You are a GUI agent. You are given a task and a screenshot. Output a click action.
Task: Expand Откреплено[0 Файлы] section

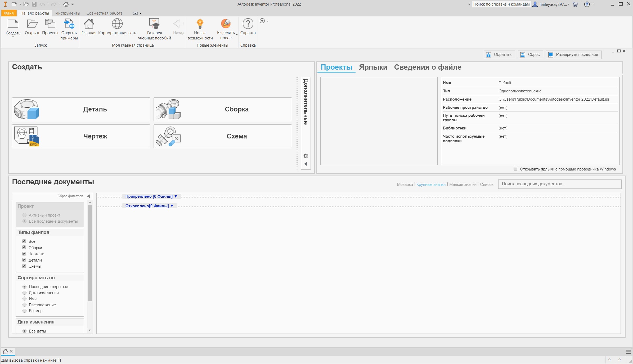click(x=149, y=206)
